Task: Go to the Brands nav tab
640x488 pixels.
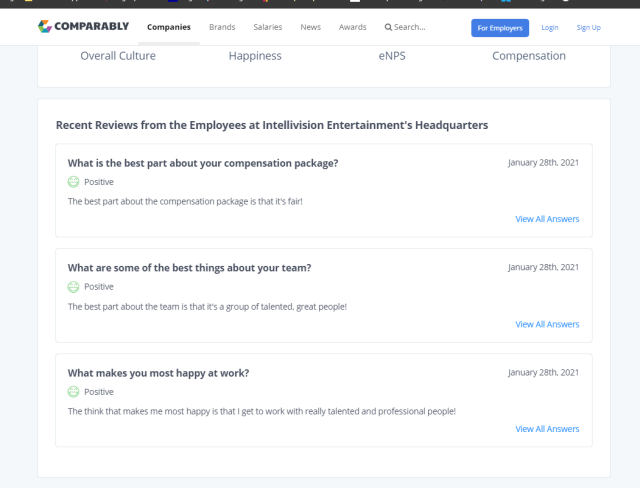Action: 222,27
